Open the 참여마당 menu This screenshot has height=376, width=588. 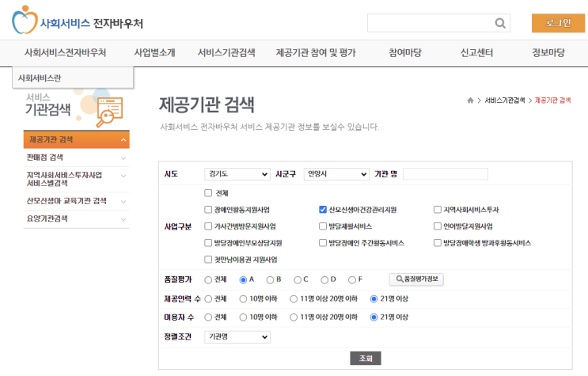point(405,52)
